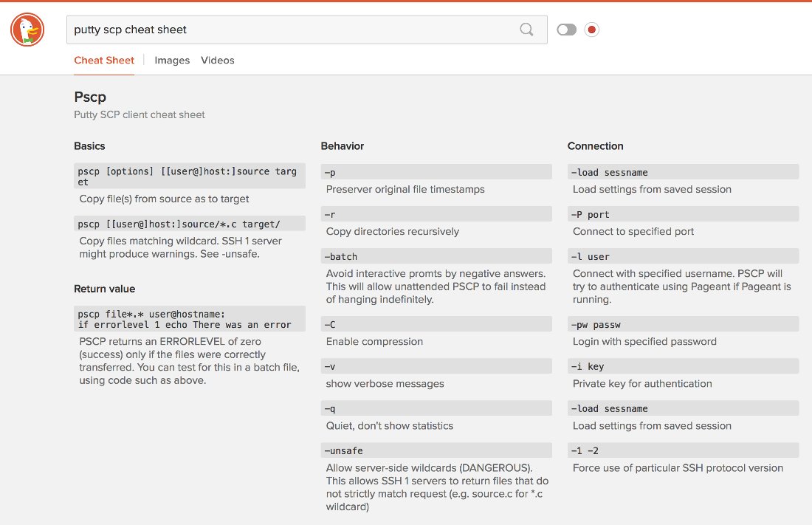Viewport: 812px width, 525px height.
Task: Click 'Enable compression' description
Action: tap(374, 342)
